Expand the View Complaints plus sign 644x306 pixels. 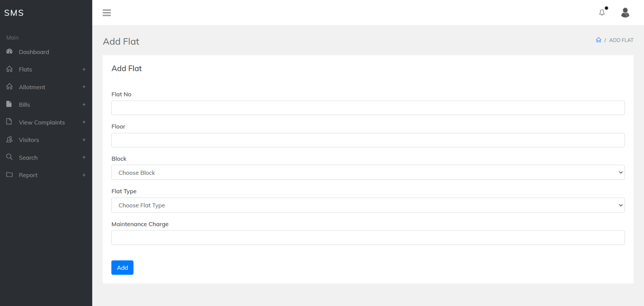(84, 122)
